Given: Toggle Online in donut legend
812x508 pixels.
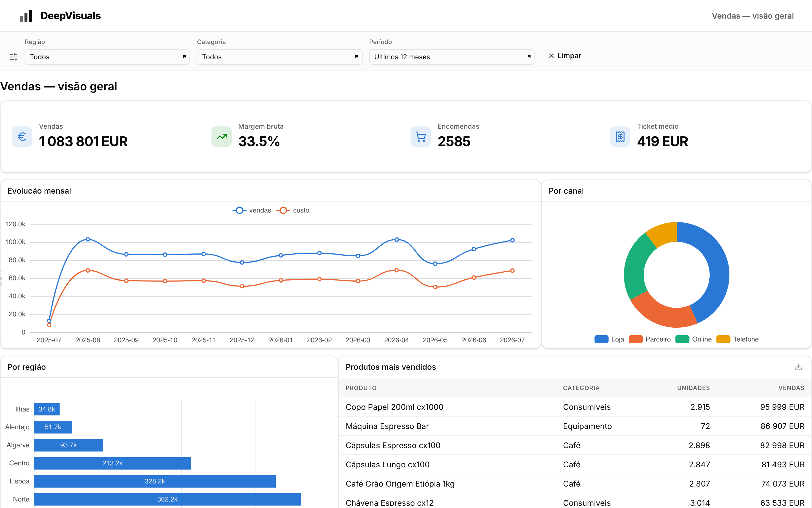Looking at the screenshot, I should tap(694, 339).
